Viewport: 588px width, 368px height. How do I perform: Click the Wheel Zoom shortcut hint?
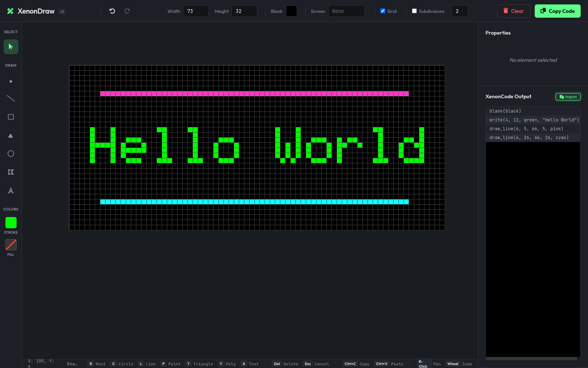(459, 364)
